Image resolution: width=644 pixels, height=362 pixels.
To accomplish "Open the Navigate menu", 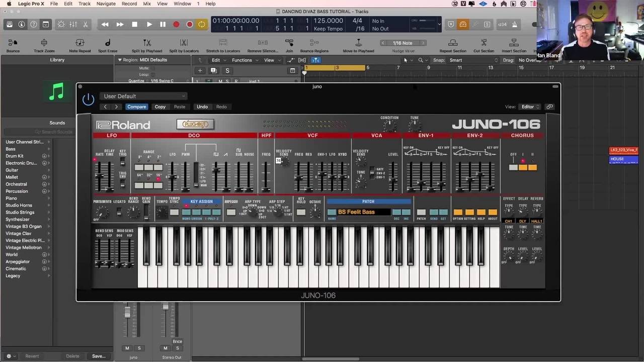I will tap(106, 4).
